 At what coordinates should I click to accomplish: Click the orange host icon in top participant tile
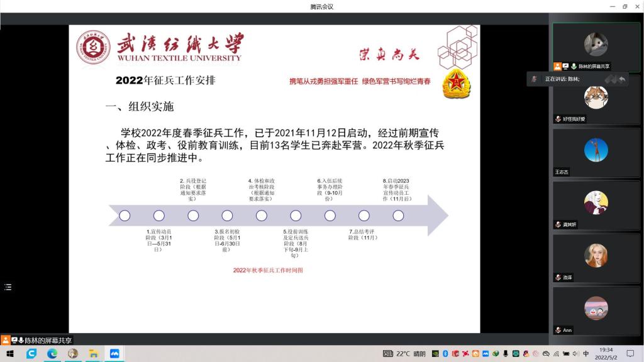(x=557, y=66)
